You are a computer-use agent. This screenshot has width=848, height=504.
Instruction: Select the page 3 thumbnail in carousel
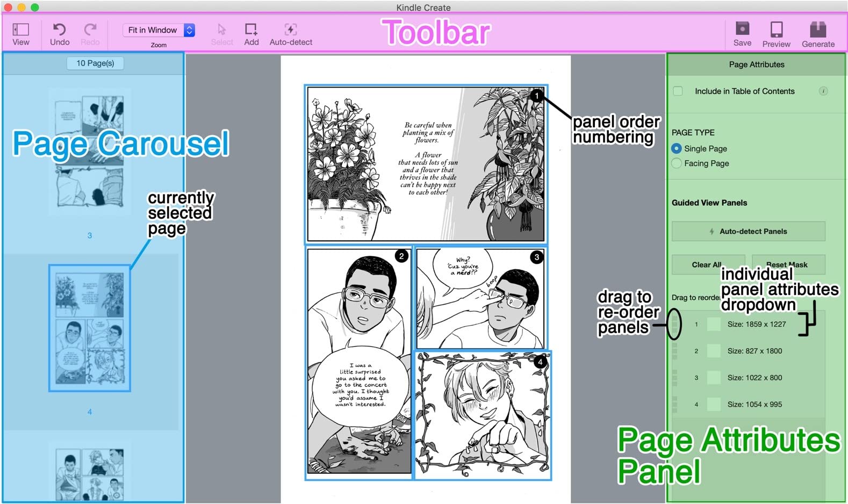click(90, 152)
